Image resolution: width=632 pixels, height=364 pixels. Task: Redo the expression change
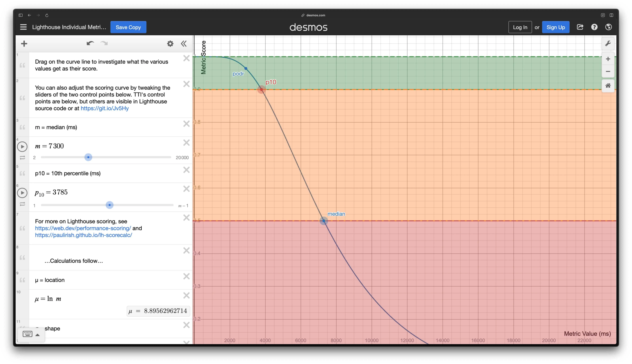104,43
